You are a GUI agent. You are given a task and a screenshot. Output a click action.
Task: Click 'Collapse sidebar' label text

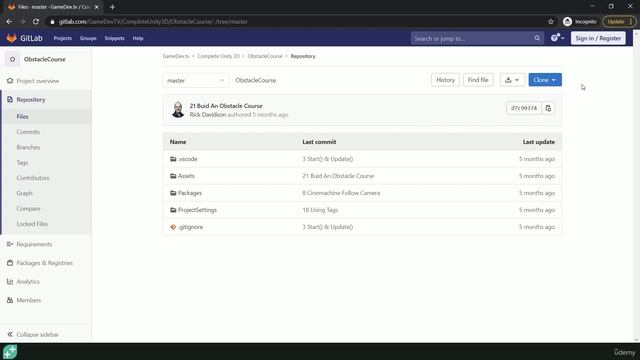tap(38, 335)
